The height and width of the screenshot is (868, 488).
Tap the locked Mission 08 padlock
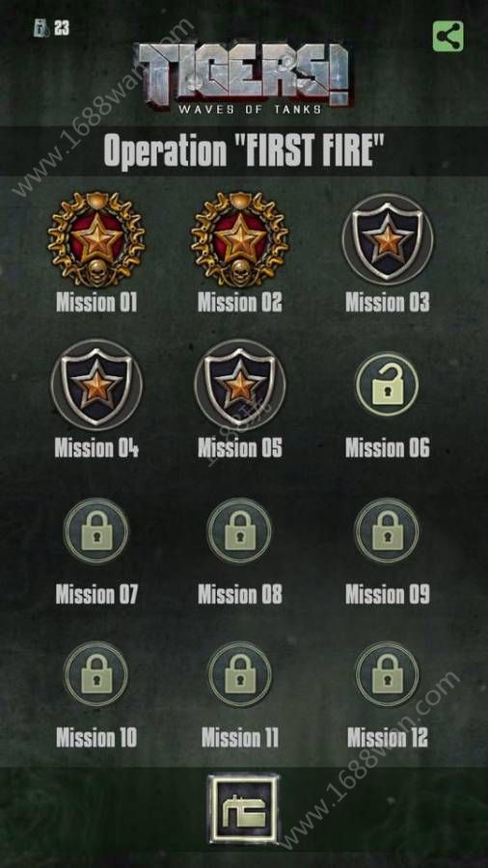click(x=239, y=530)
